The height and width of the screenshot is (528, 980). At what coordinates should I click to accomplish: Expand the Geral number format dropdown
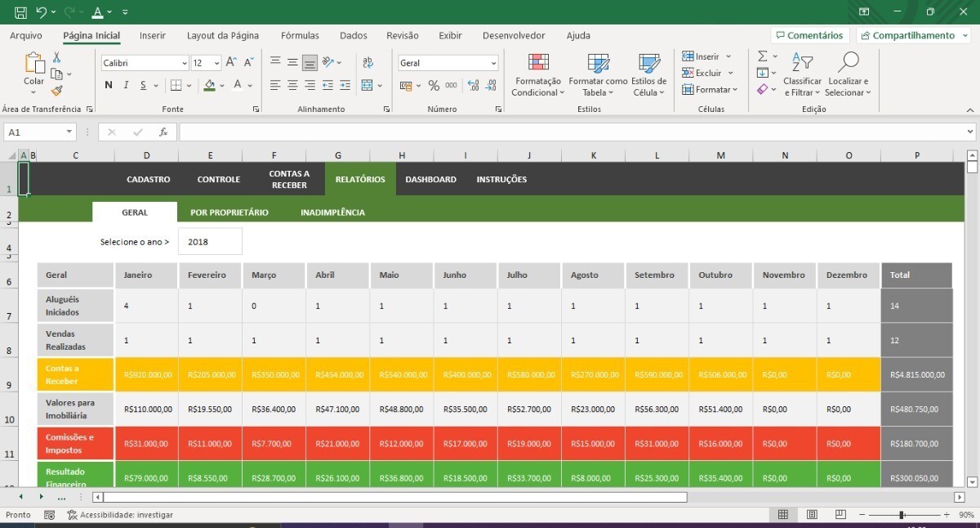tap(493, 64)
